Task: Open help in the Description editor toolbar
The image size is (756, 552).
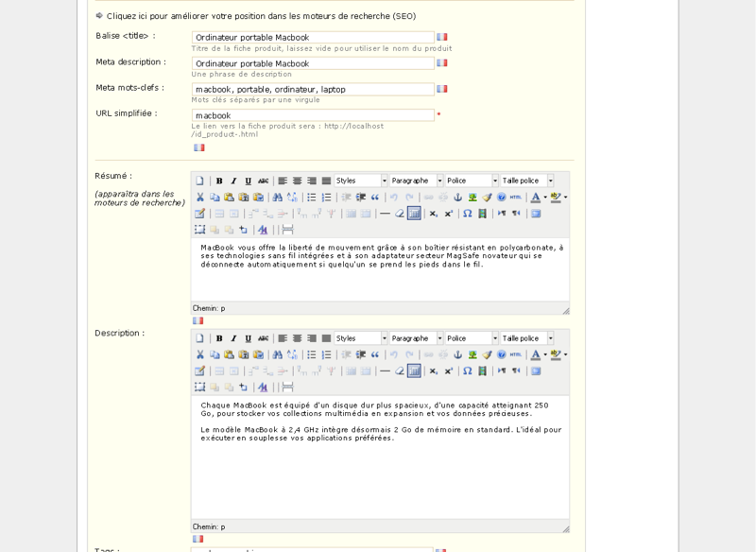Action: [502, 354]
